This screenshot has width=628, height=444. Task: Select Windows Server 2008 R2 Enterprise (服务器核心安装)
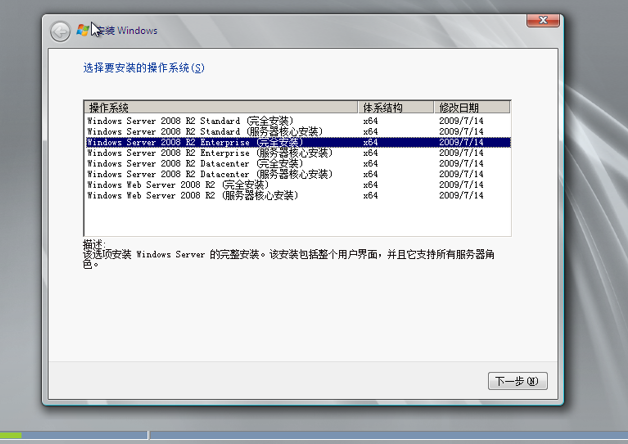(x=298, y=153)
